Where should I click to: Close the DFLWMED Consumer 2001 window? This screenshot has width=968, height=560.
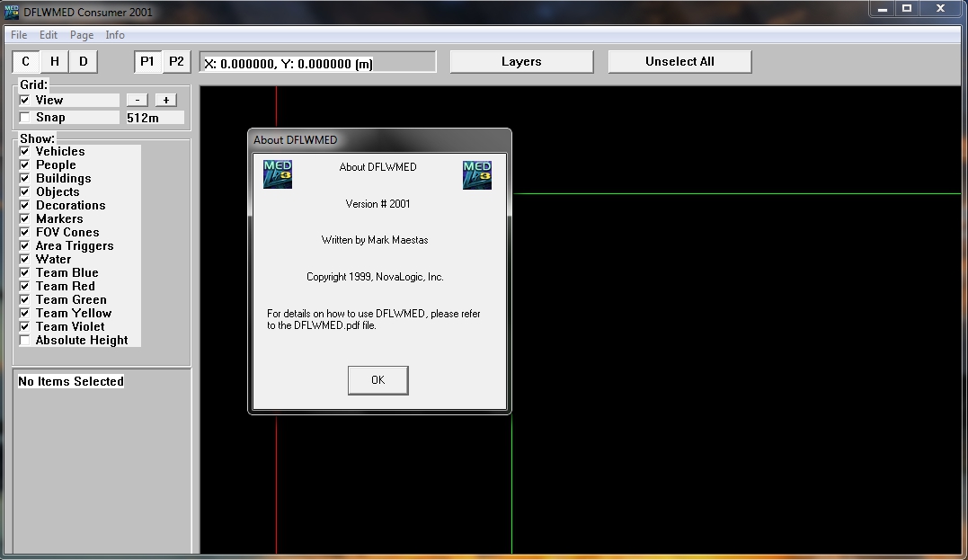pos(940,9)
